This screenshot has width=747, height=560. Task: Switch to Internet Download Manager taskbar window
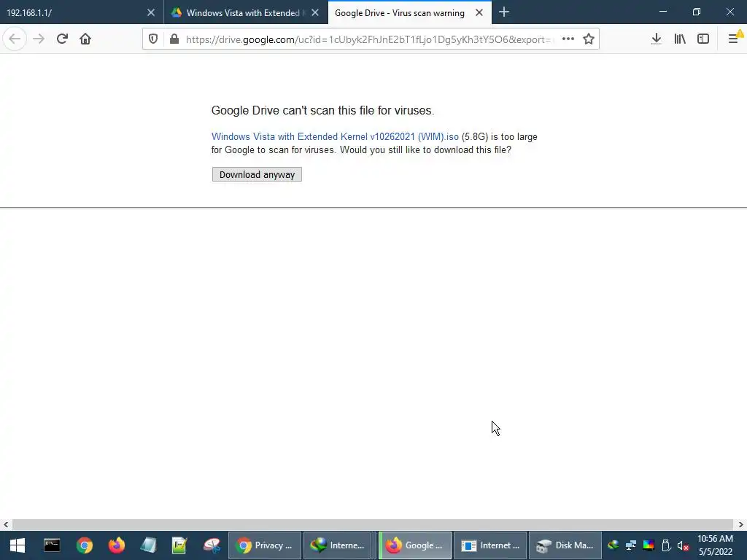[337, 545]
